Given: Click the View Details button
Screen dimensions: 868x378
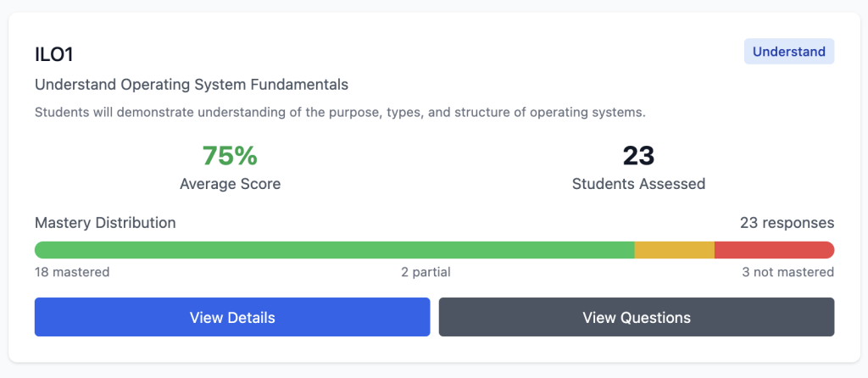Looking at the screenshot, I should (232, 318).
